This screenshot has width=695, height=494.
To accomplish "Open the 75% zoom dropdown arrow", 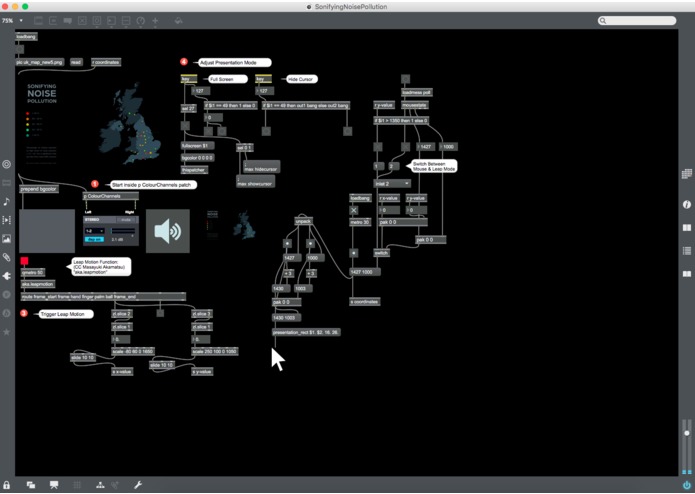I will (x=21, y=20).
